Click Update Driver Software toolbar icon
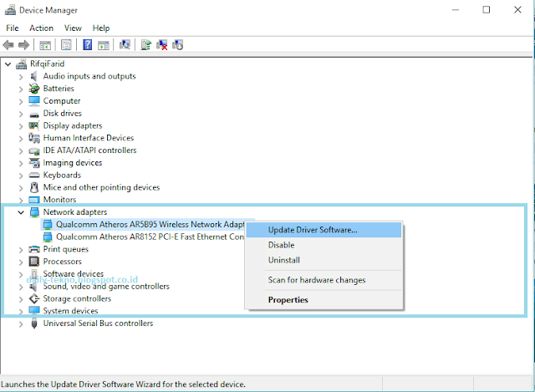The height and width of the screenshot is (392, 535). coord(145,44)
